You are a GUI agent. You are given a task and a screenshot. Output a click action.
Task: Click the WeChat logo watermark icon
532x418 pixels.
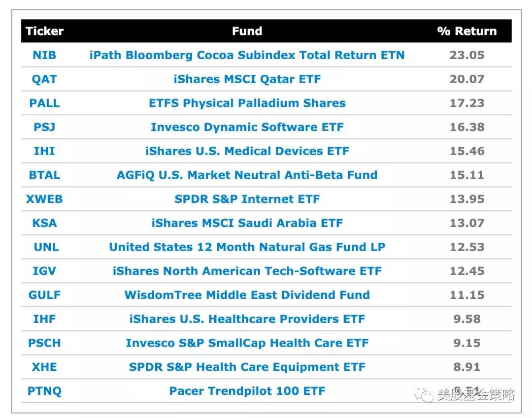[424, 394]
